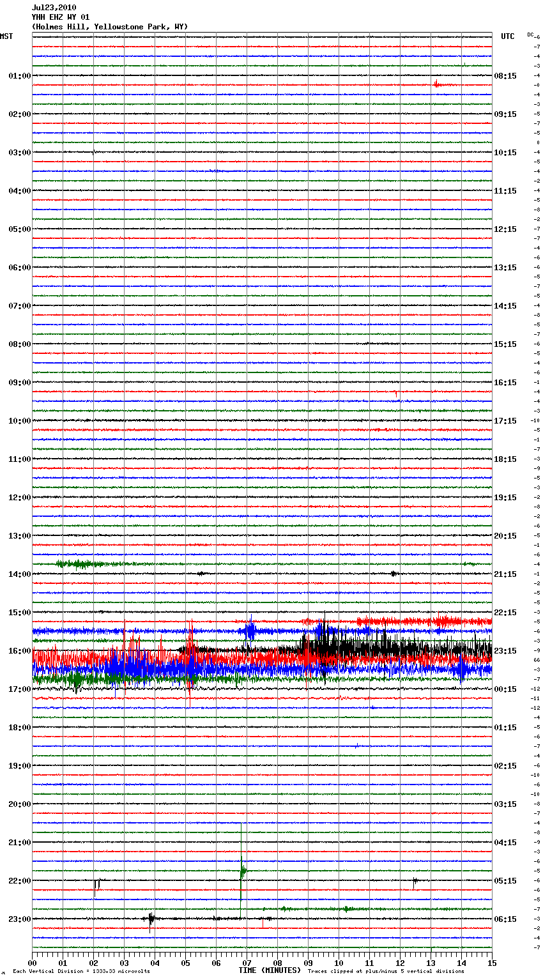The width and height of the screenshot is (543, 980).
Task: Click the MST column header
Action: [6, 36]
